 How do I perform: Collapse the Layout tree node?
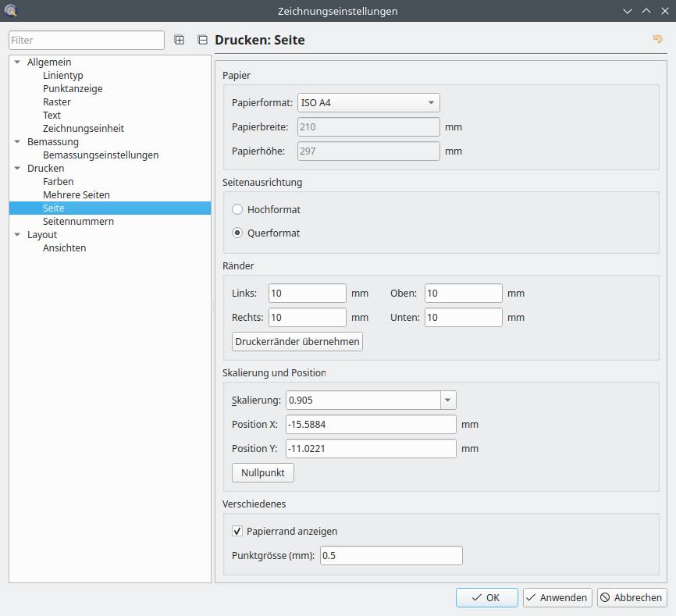tap(17, 234)
